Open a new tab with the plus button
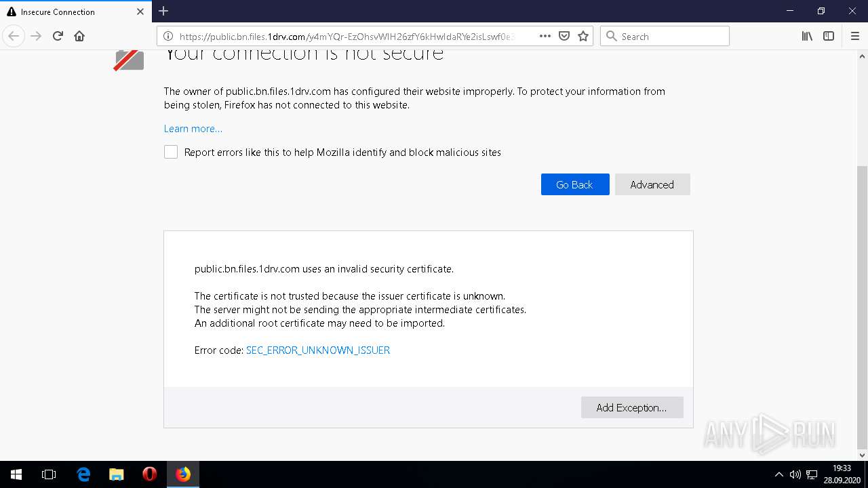This screenshot has width=868, height=488. pos(163,11)
